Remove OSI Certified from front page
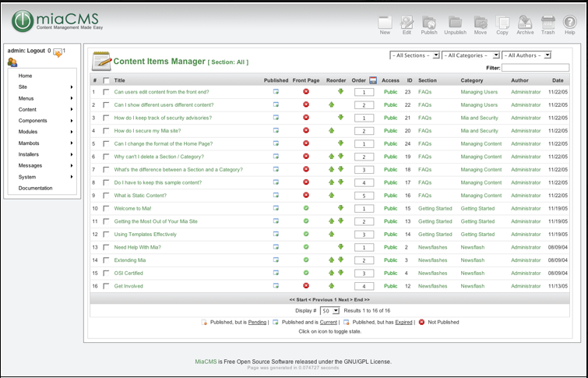The height and width of the screenshot is (378, 588). [x=306, y=273]
